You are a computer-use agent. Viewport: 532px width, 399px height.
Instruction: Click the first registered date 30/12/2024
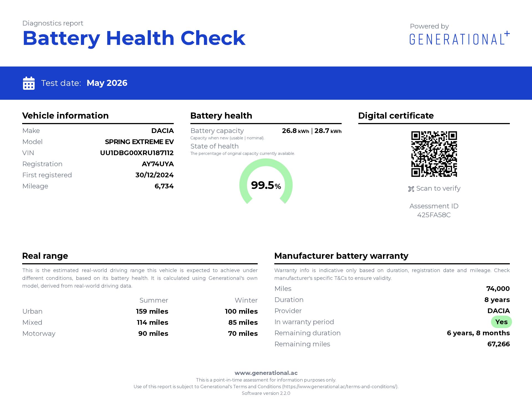[x=154, y=175]
